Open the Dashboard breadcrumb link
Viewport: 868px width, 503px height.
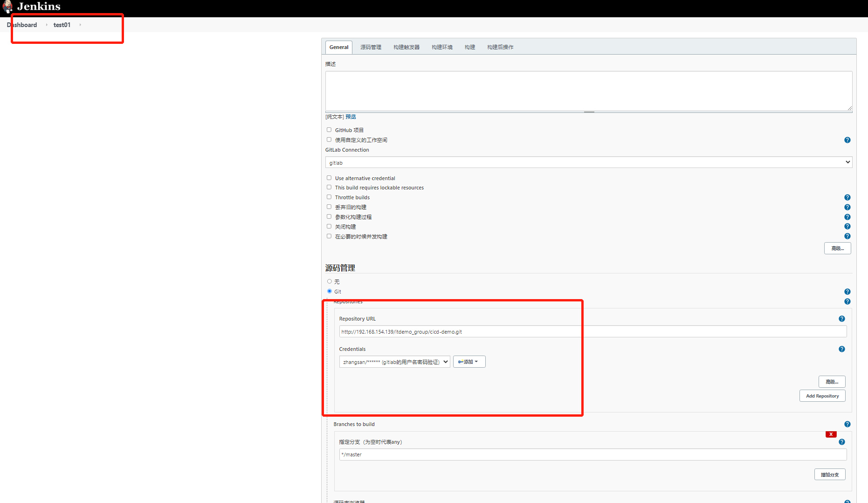[22, 25]
